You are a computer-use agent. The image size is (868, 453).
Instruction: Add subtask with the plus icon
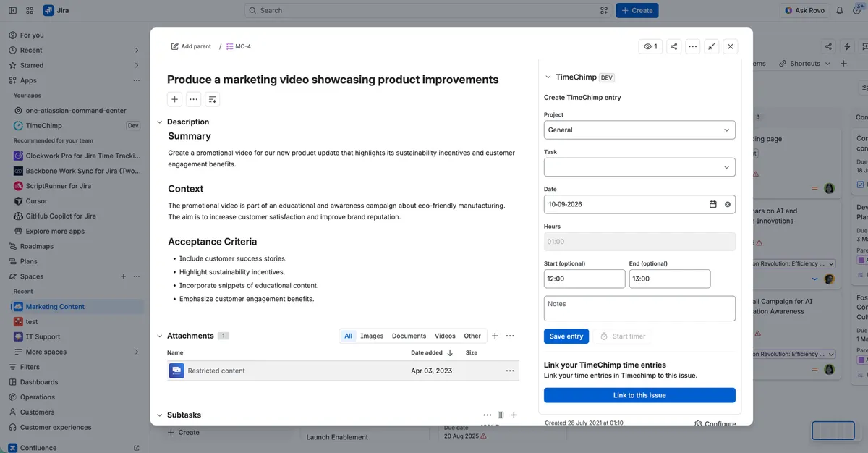coord(514,415)
